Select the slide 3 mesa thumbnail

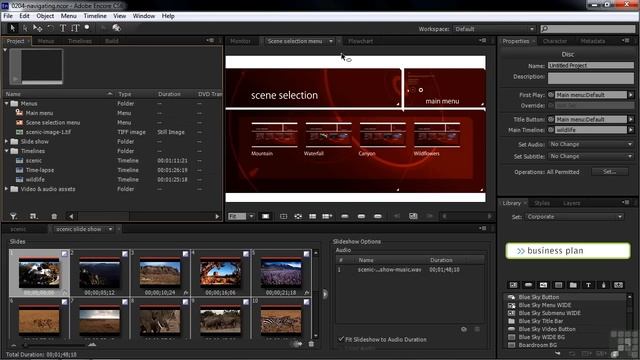click(160, 273)
